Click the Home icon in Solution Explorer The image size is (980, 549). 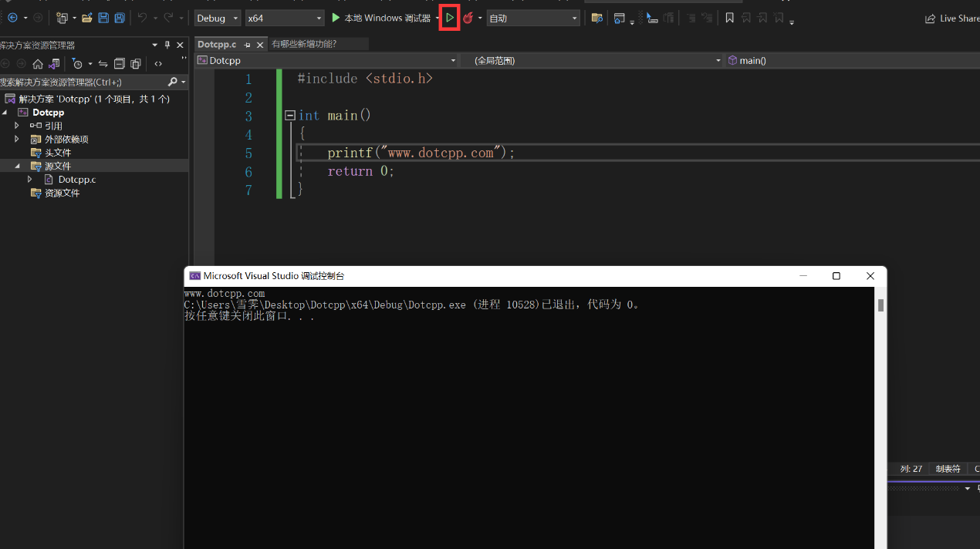pyautogui.click(x=38, y=64)
